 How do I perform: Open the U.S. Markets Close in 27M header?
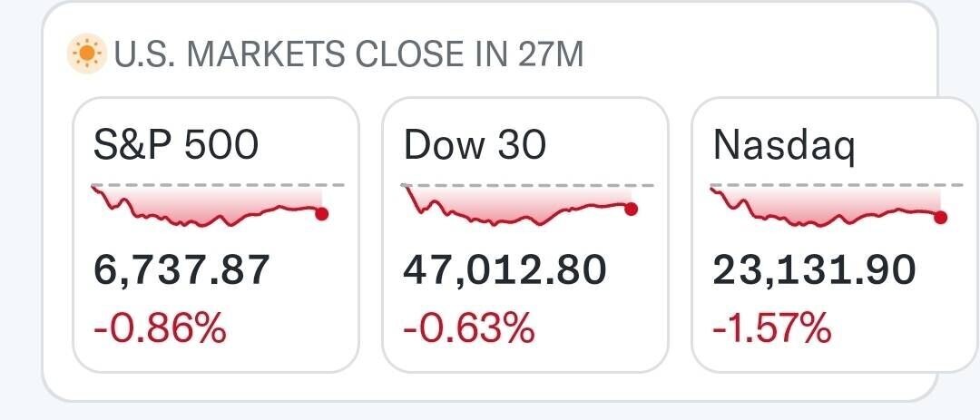348,55
